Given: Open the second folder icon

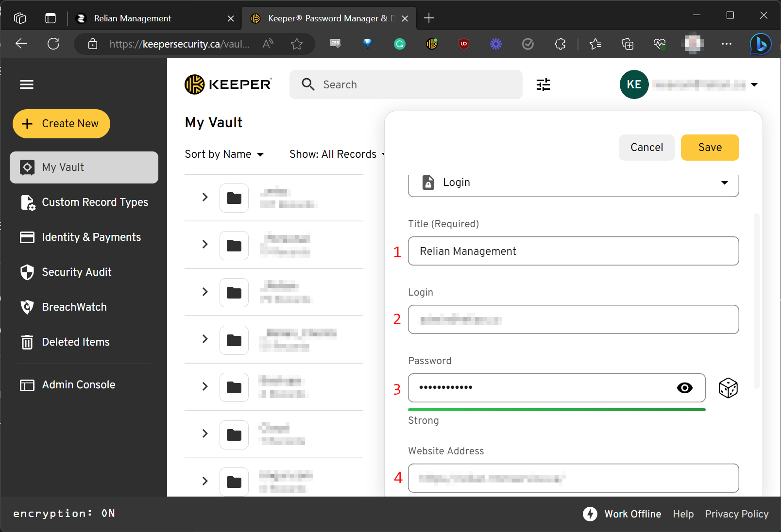Looking at the screenshot, I should 234,246.
